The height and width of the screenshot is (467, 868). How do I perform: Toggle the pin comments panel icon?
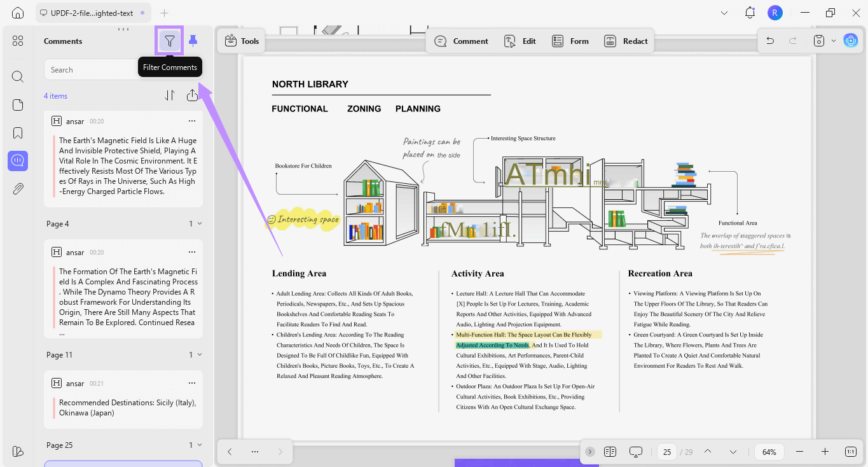point(193,41)
